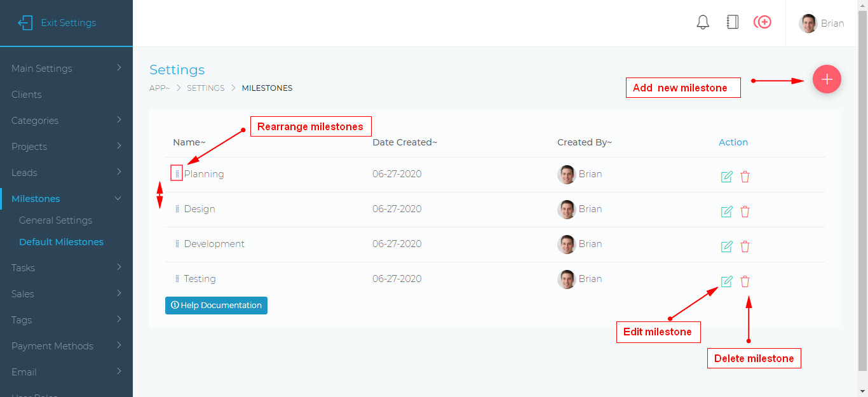
Task: Delete the Design milestone using trash icon
Action: [745, 212]
